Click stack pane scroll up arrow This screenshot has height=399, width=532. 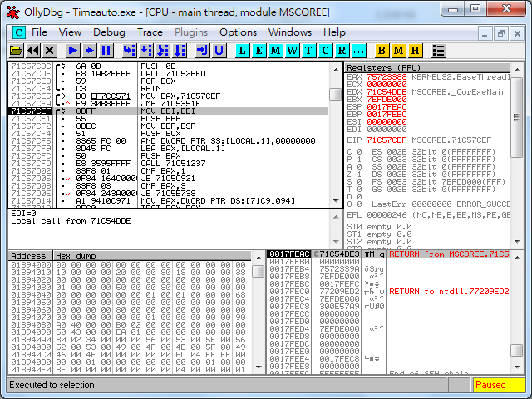click(x=517, y=258)
